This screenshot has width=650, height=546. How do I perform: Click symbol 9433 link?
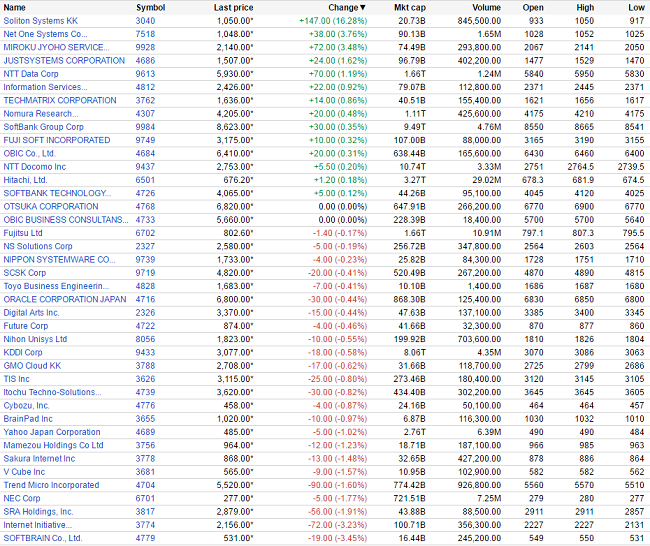pyautogui.click(x=145, y=352)
